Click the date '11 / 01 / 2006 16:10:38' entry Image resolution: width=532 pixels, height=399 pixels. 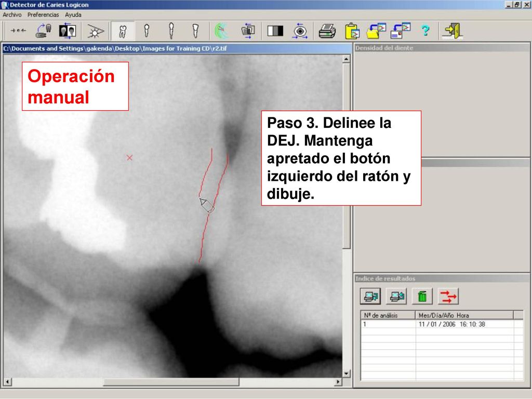point(451,324)
